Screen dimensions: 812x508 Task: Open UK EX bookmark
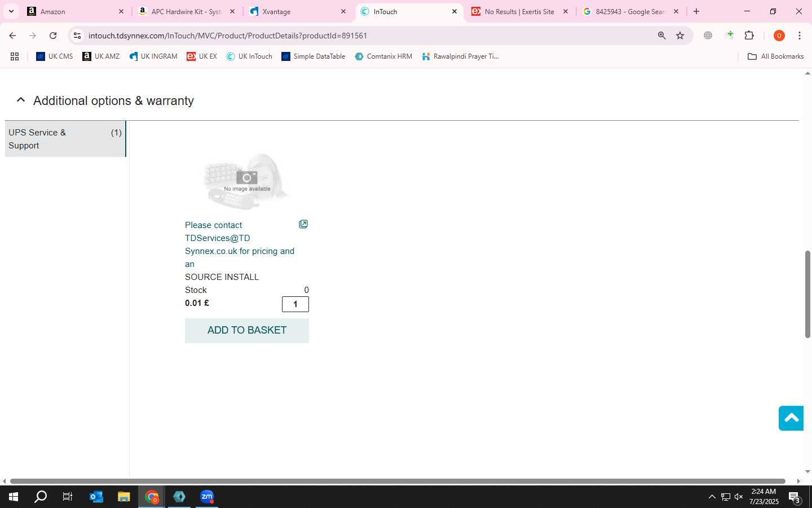tap(202, 56)
